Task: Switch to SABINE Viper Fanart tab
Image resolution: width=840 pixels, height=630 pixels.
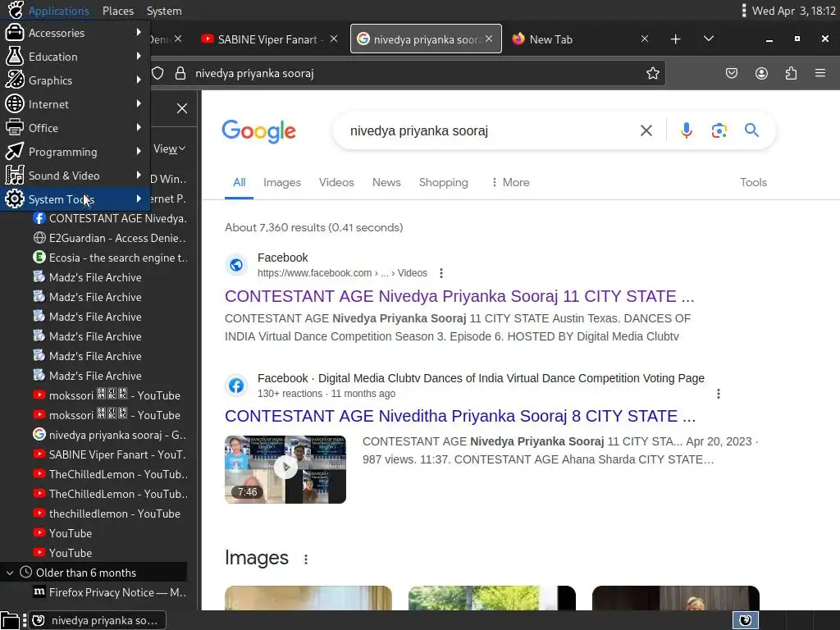Action: (x=268, y=39)
